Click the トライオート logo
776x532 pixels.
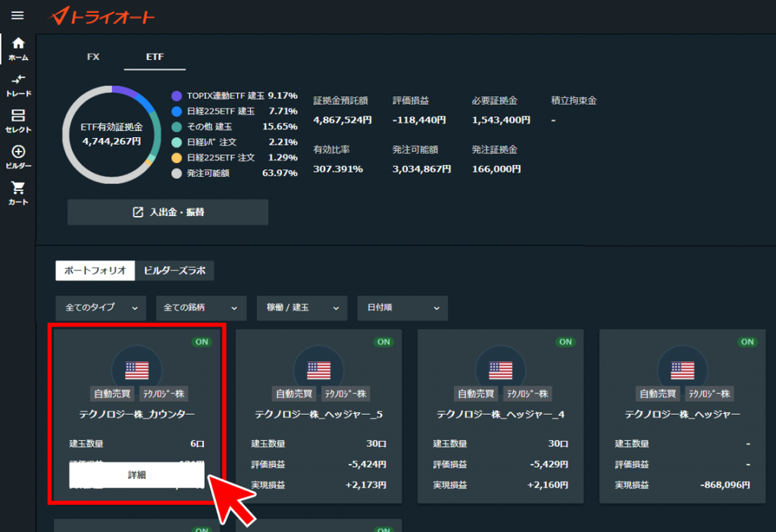tap(102, 17)
